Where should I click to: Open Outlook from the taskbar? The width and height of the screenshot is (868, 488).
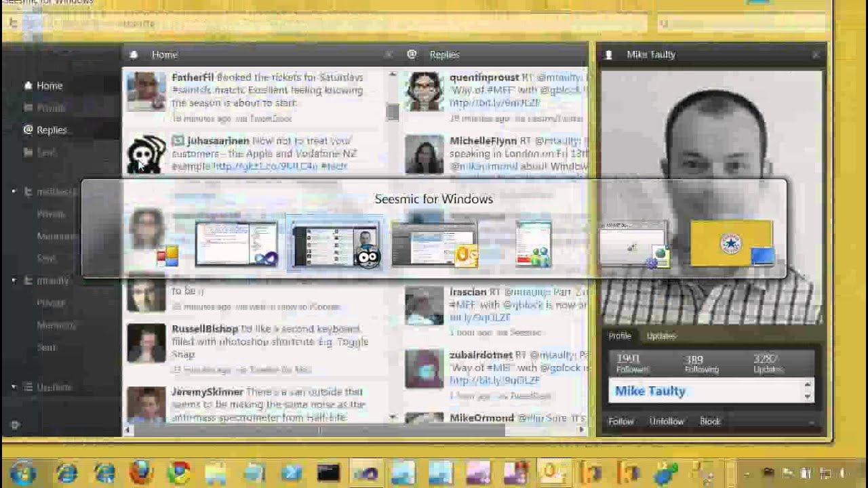(552, 472)
